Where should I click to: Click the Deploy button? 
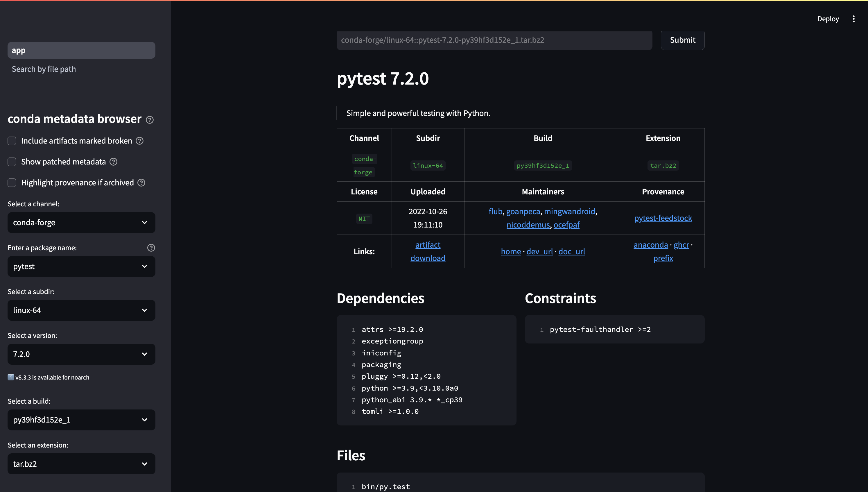pos(828,19)
